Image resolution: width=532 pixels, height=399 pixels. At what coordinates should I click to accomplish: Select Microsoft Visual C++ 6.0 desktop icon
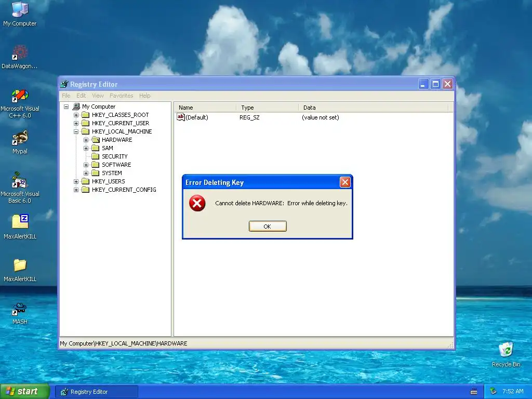(x=20, y=103)
